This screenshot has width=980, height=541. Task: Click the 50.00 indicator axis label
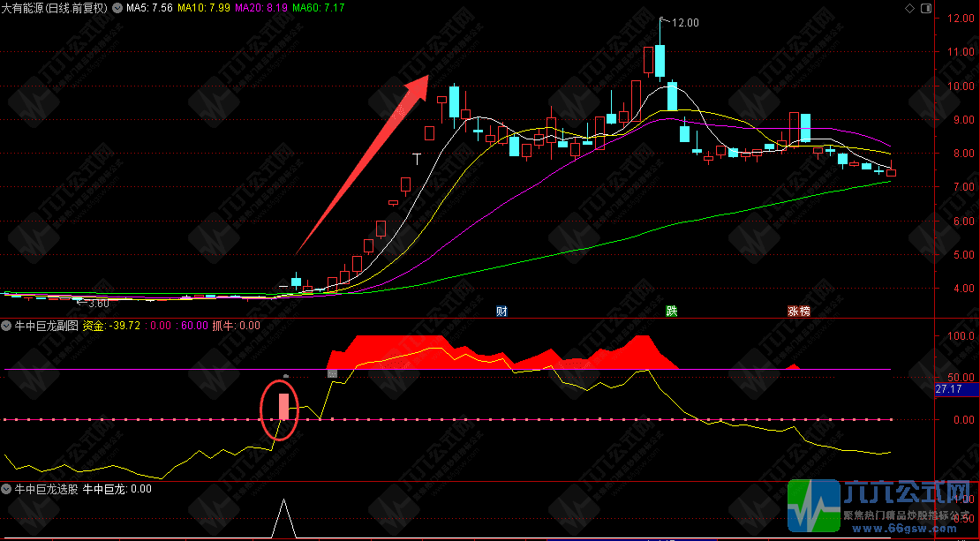click(961, 378)
